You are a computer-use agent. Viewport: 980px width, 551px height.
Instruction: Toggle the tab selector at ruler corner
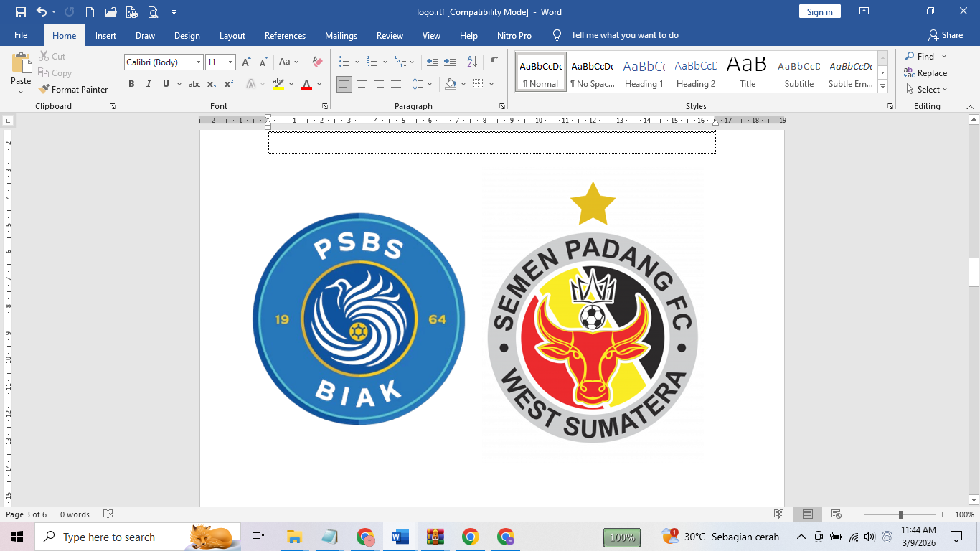(x=8, y=121)
